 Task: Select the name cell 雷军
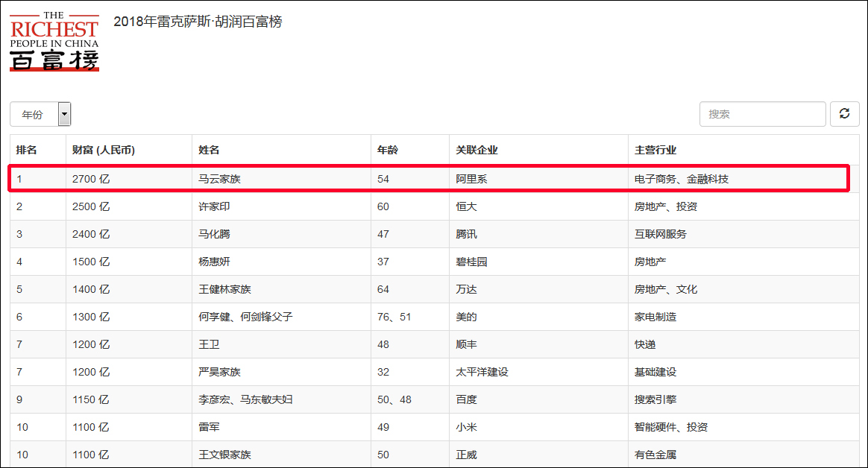point(209,427)
